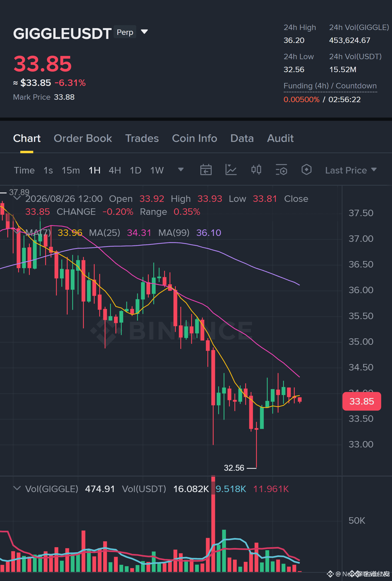
Task: Tap the 24h Vol(USDT) value 15.52M
Action: click(343, 70)
